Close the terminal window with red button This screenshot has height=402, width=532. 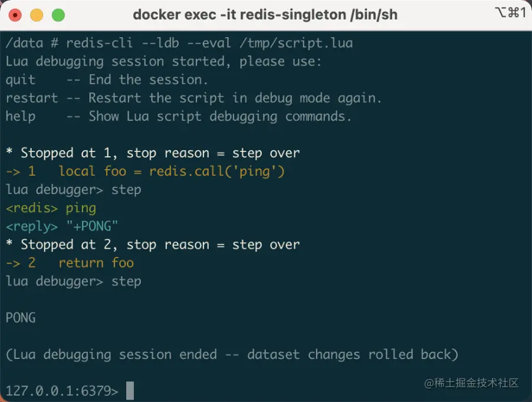(x=15, y=15)
